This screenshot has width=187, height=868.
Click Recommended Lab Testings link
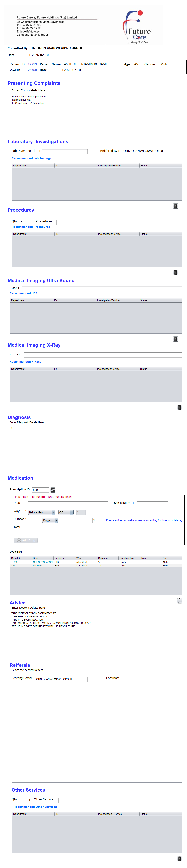[x=32, y=158]
